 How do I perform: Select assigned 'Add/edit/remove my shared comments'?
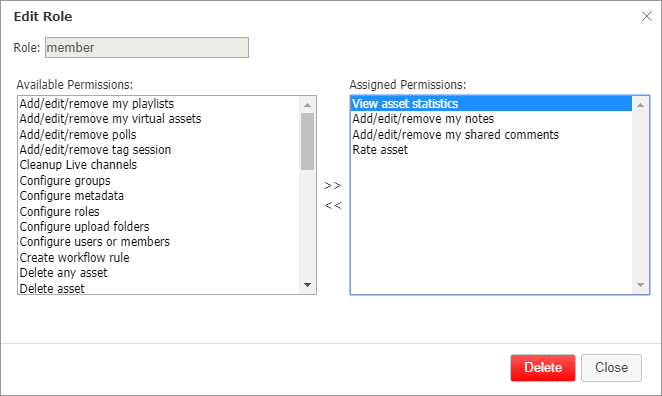point(491,135)
